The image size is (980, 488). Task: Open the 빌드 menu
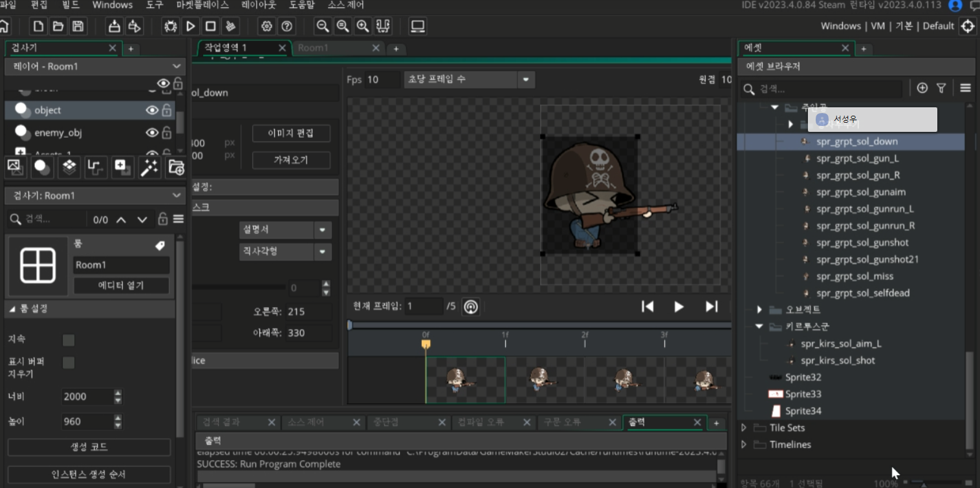71,5
